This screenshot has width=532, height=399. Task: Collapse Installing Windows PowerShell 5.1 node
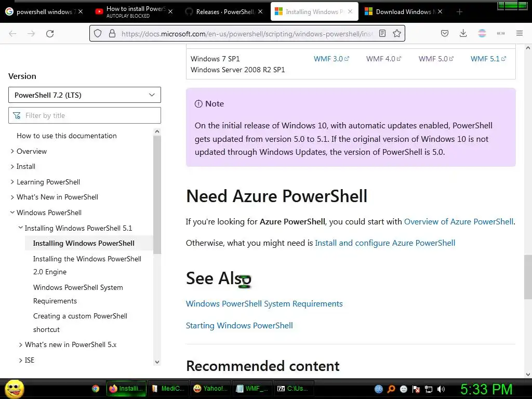20,228
